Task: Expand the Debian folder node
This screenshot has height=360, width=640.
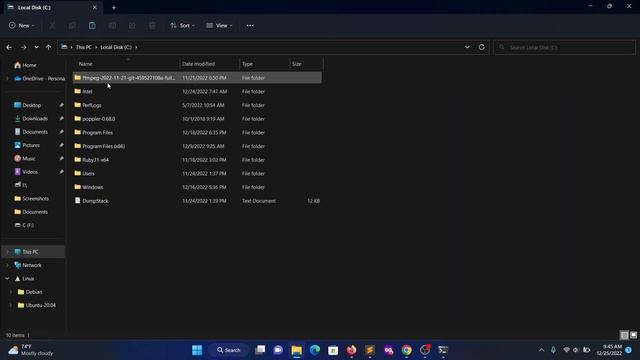Action: tap(11, 292)
